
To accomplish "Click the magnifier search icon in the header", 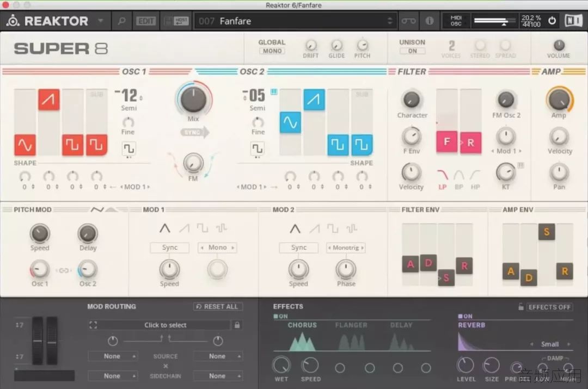I will tap(121, 21).
